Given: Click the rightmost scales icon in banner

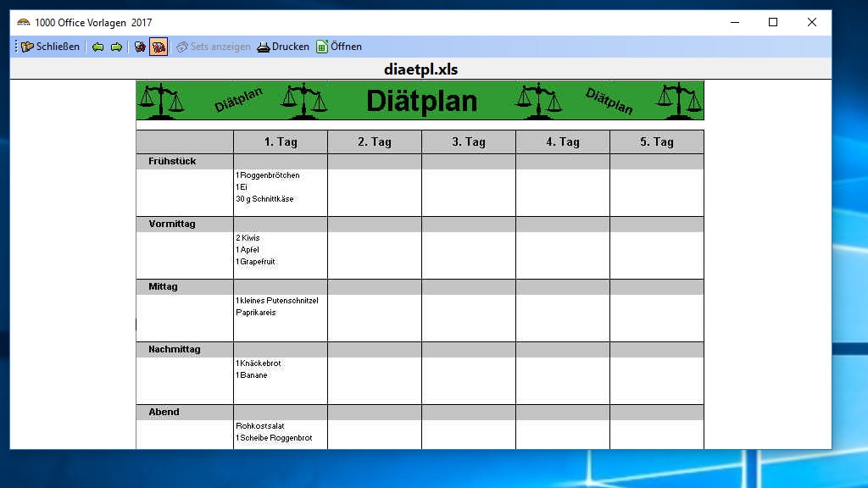Looking at the screenshot, I should (681, 100).
